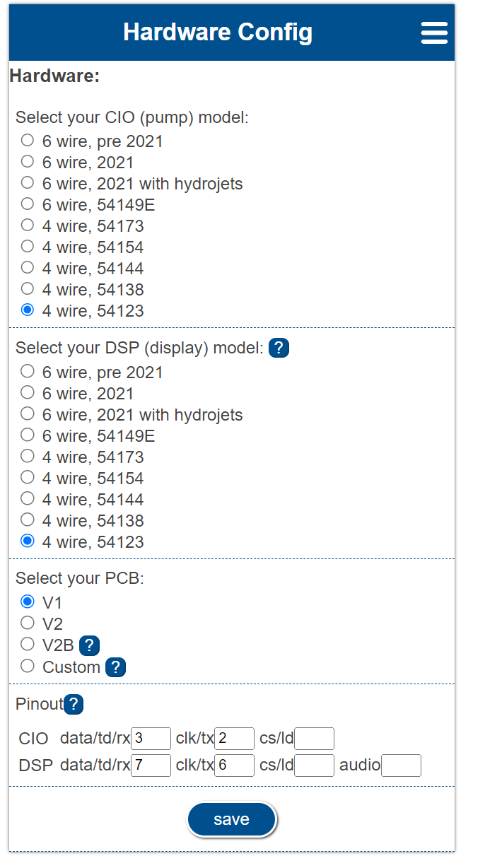Click the DSP cs/ld input field
This screenshot has width=485, height=868.
[x=314, y=765]
